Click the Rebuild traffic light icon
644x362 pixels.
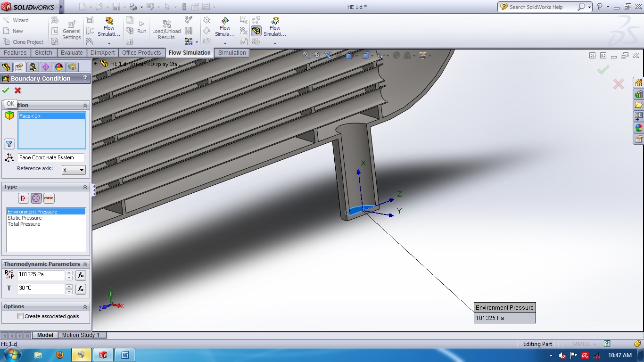pyautogui.click(x=184, y=7)
